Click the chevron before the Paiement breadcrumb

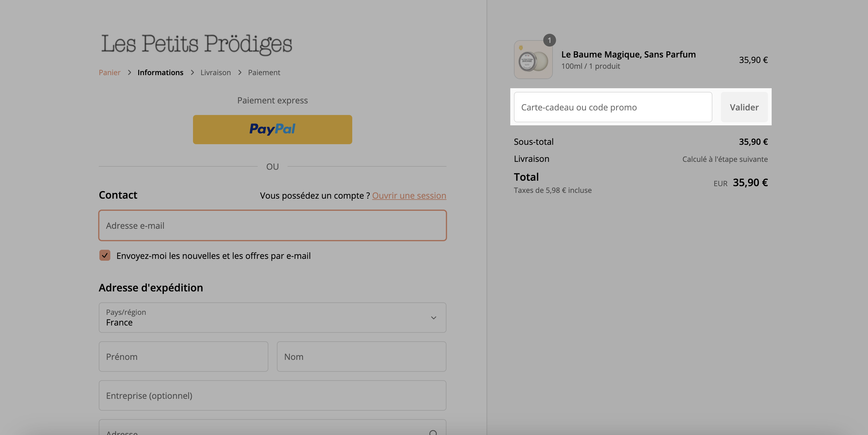[240, 72]
